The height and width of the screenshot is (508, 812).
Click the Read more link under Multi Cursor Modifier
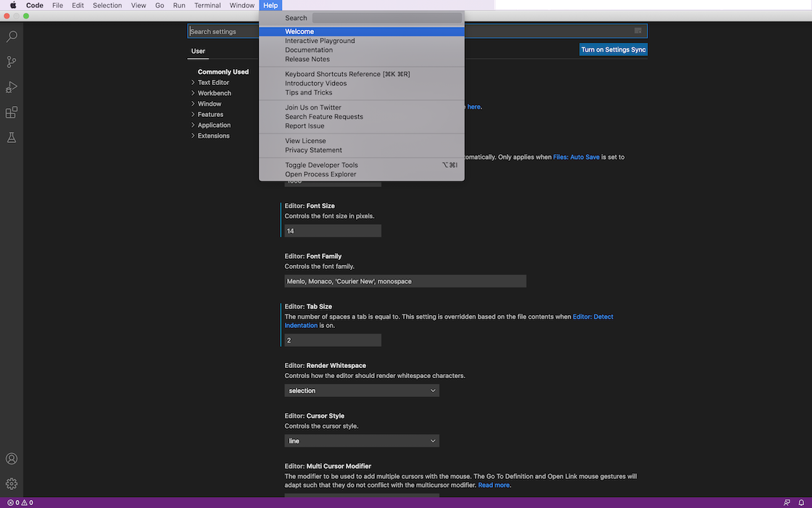[x=494, y=485]
